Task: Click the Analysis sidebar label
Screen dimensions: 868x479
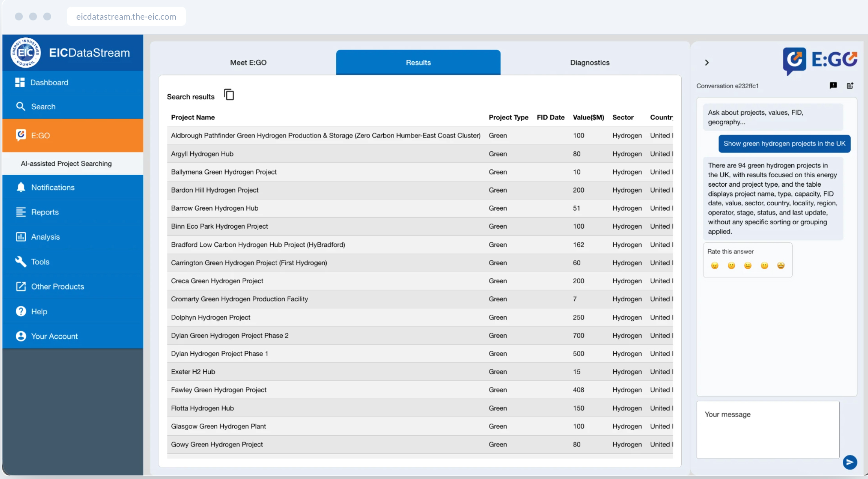Action: [45, 237]
